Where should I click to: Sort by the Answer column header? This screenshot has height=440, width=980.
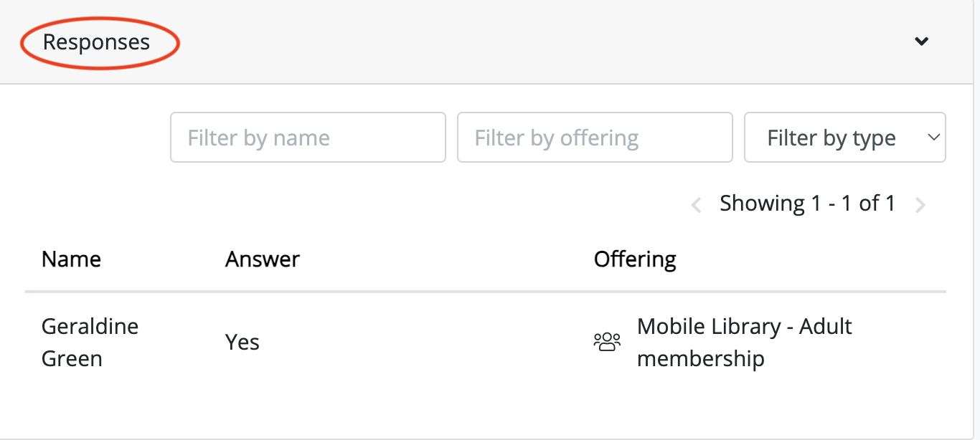click(263, 259)
